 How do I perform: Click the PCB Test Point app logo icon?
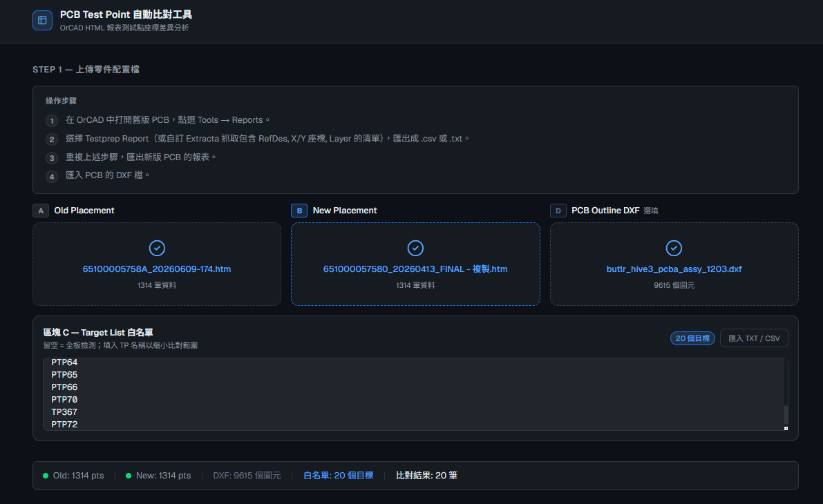coord(43,21)
